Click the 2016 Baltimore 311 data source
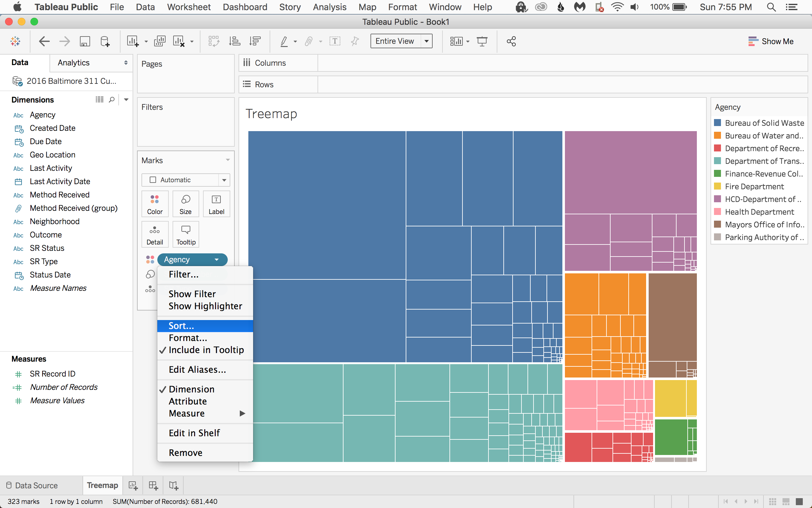Screen dimensions: 812x508 pyautogui.click(x=64, y=81)
